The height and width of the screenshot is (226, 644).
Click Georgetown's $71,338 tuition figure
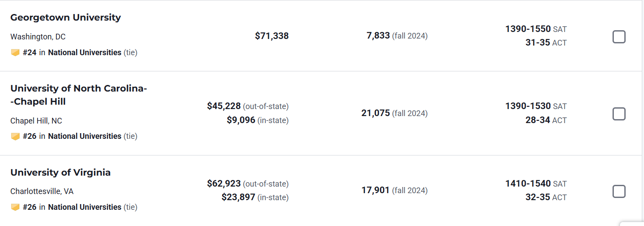click(272, 36)
